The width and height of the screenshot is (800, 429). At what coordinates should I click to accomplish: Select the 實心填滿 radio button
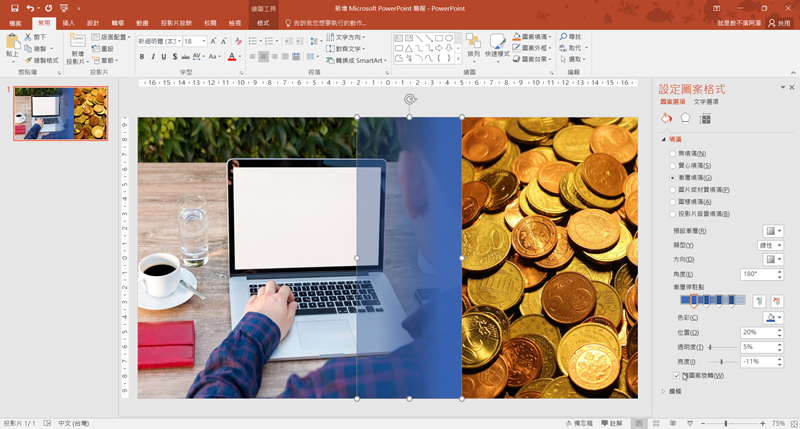pyautogui.click(x=672, y=165)
